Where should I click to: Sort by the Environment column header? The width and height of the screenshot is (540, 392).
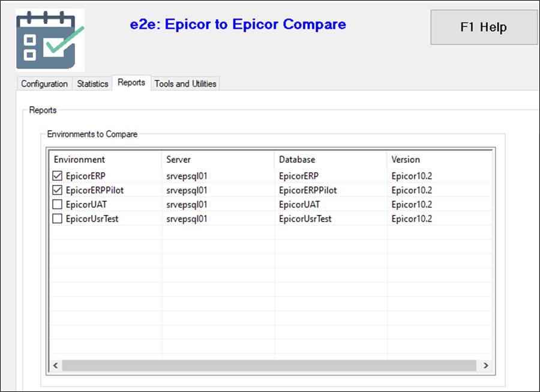(x=106, y=160)
